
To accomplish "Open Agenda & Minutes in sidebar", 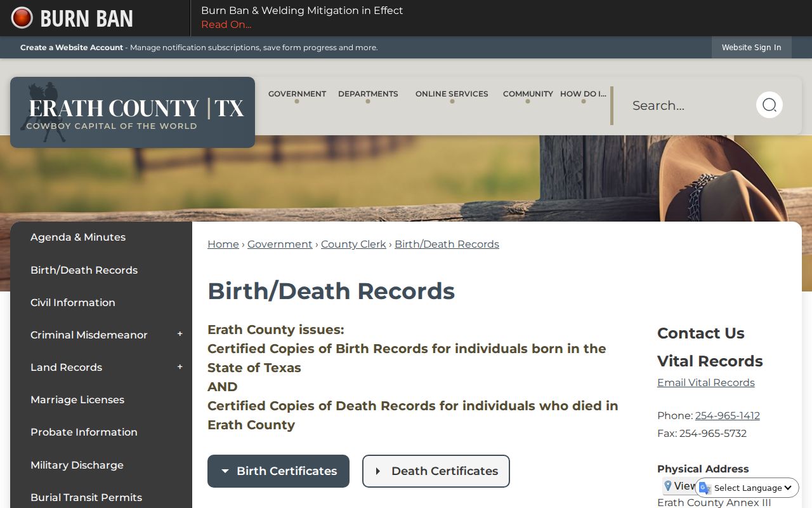I will 78,237.
